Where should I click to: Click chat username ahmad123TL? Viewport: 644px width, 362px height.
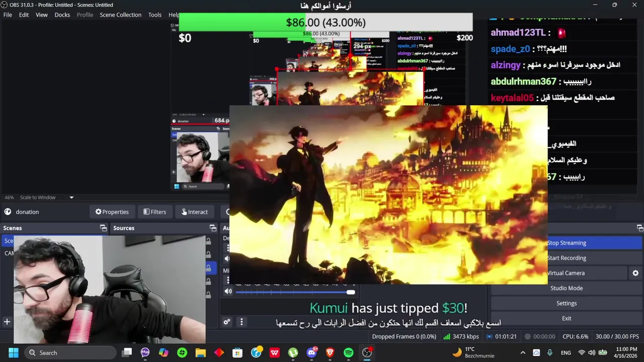point(518,33)
